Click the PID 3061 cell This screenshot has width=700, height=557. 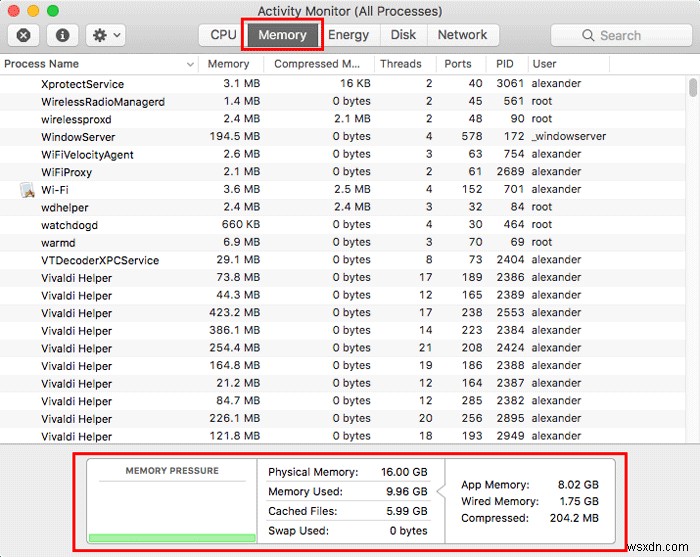click(510, 83)
